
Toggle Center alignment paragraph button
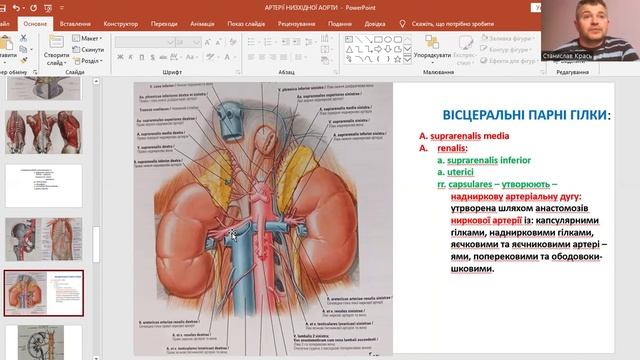point(262,57)
